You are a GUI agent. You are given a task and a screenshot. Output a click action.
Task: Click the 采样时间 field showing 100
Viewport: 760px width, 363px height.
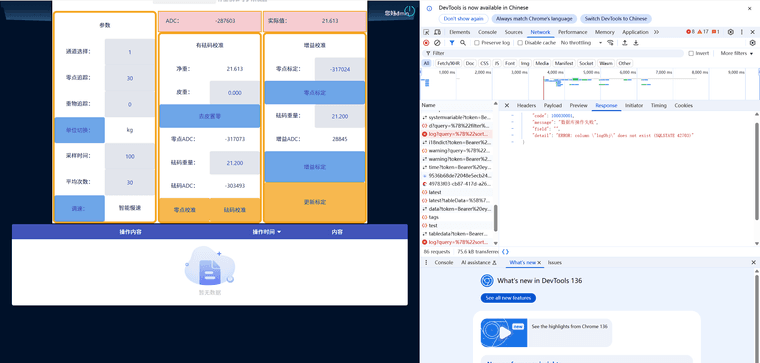(x=129, y=156)
